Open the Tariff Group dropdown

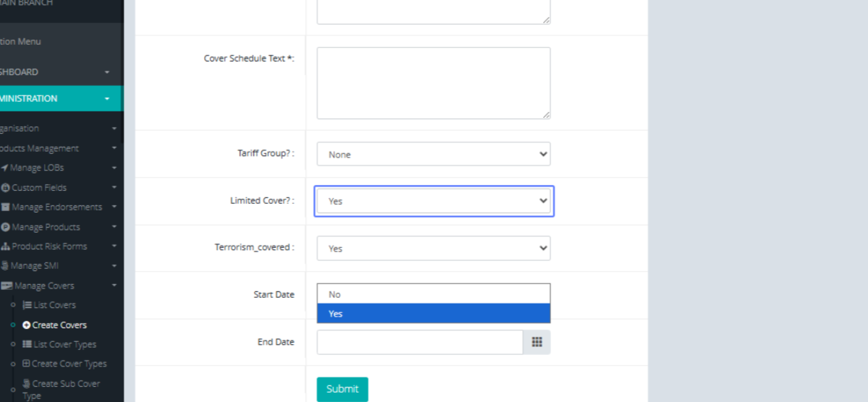click(433, 154)
